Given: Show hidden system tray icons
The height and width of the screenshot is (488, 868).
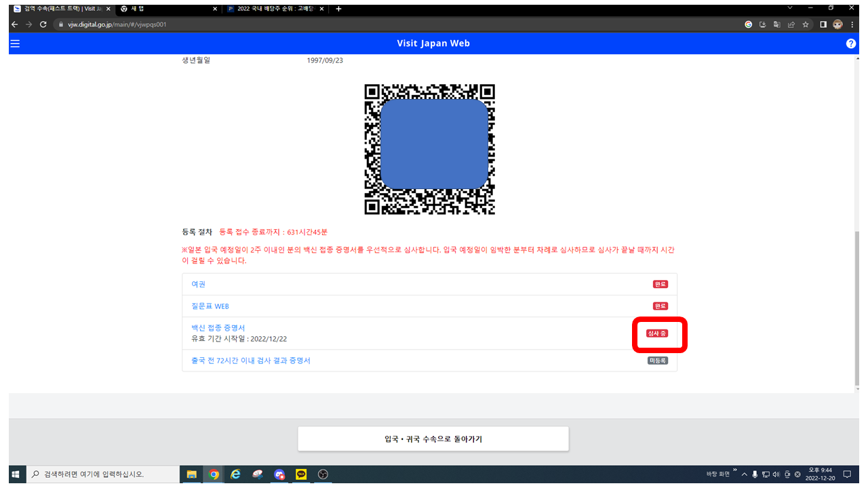Looking at the screenshot, I should pos(744,474).
